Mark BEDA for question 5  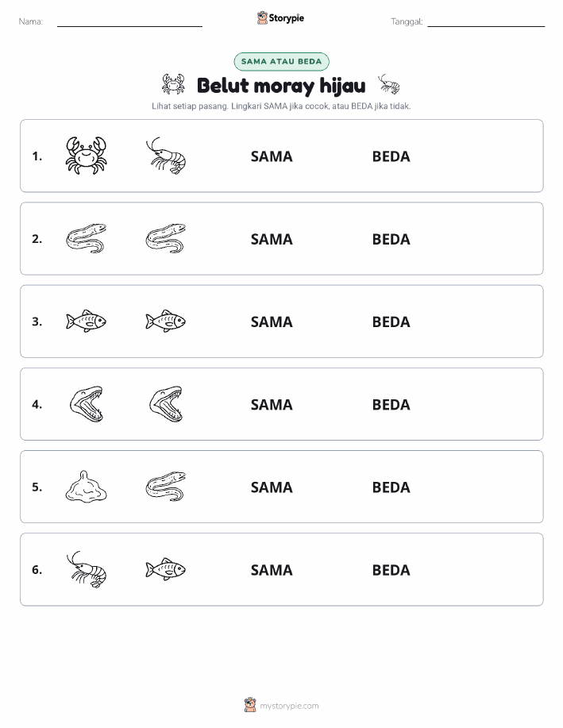tap(391, 487)
